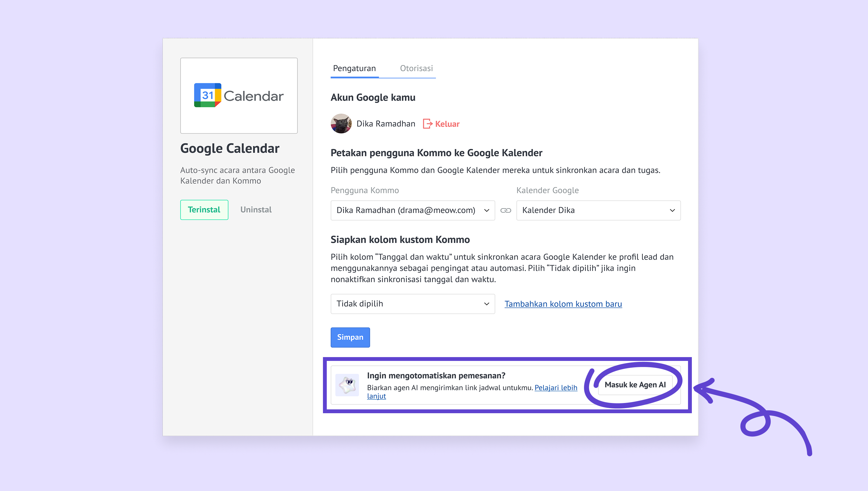Click the chevron on the Dika Ramadhan user field
Image resolution: width=868 pixels, height=491 pixels.
(x=487, y=210)
